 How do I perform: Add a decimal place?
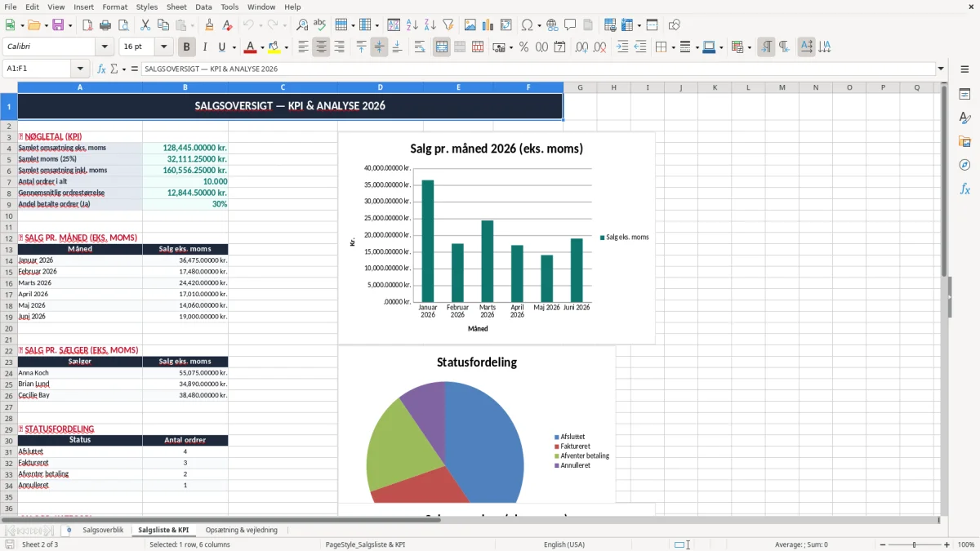tap(581, 47)
